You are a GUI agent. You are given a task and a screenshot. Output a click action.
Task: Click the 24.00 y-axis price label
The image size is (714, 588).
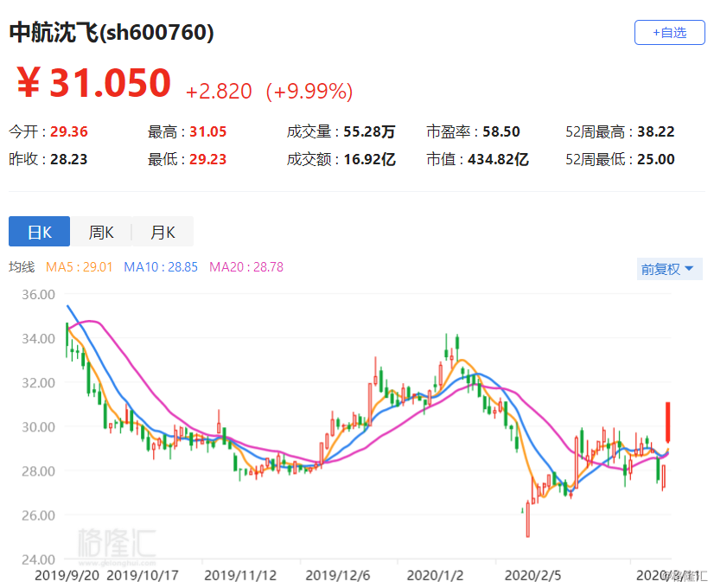point(38,559)
